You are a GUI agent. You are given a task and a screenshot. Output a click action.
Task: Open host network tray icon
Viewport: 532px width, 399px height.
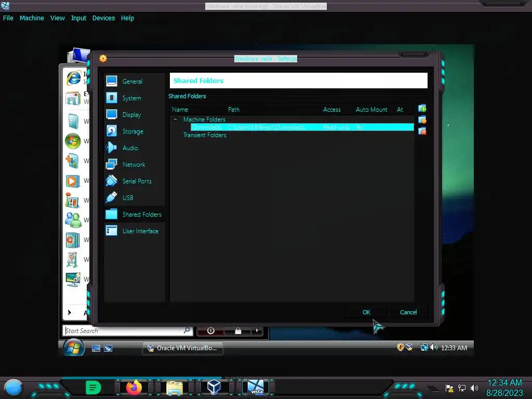coord(462,388)
